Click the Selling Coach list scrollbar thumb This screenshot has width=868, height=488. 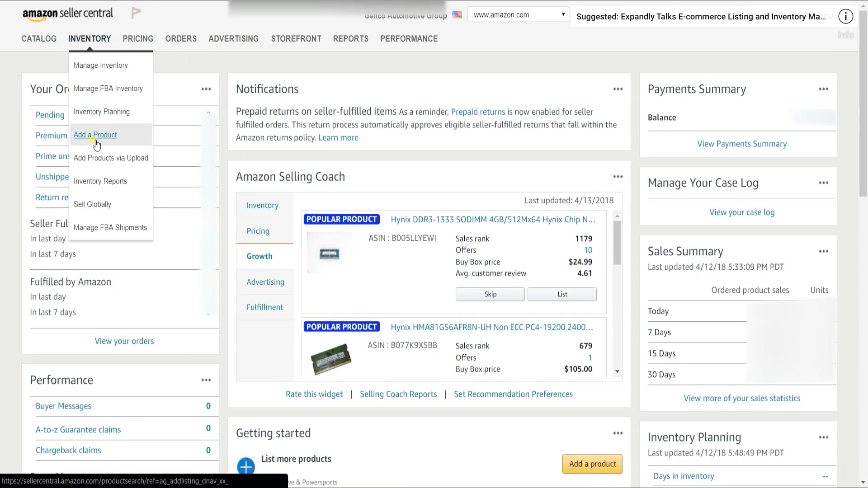coord(617,243)
